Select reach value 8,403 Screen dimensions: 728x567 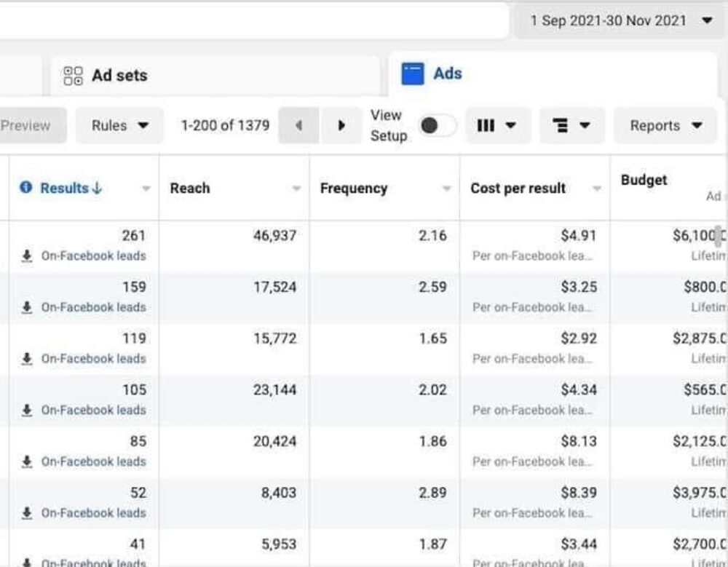pos(279,493)
